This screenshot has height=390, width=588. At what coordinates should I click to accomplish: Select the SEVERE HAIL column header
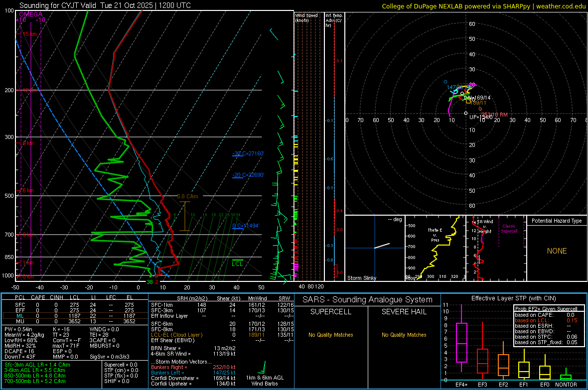pos(404,312)
